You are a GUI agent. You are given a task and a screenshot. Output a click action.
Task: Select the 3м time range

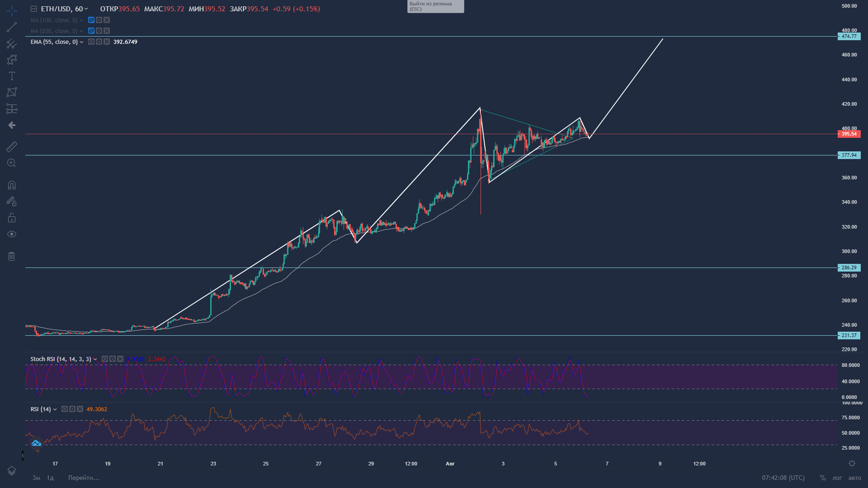[x=36, y=478]
